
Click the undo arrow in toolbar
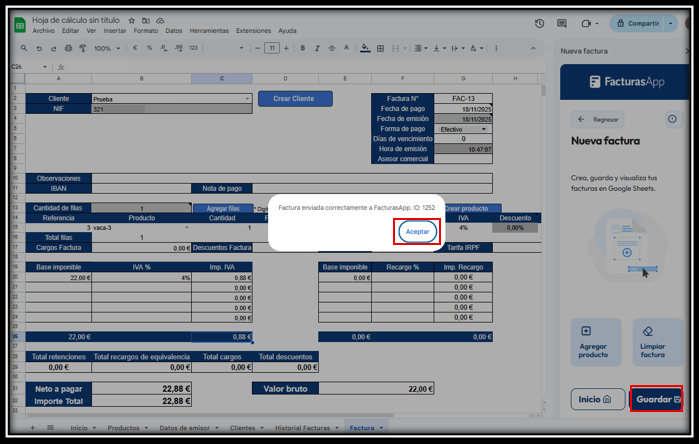coord(39,48)
